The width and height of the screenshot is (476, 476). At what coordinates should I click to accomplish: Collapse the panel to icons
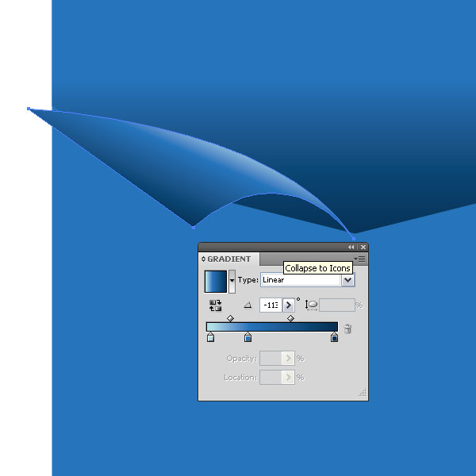tap(351, 247)
